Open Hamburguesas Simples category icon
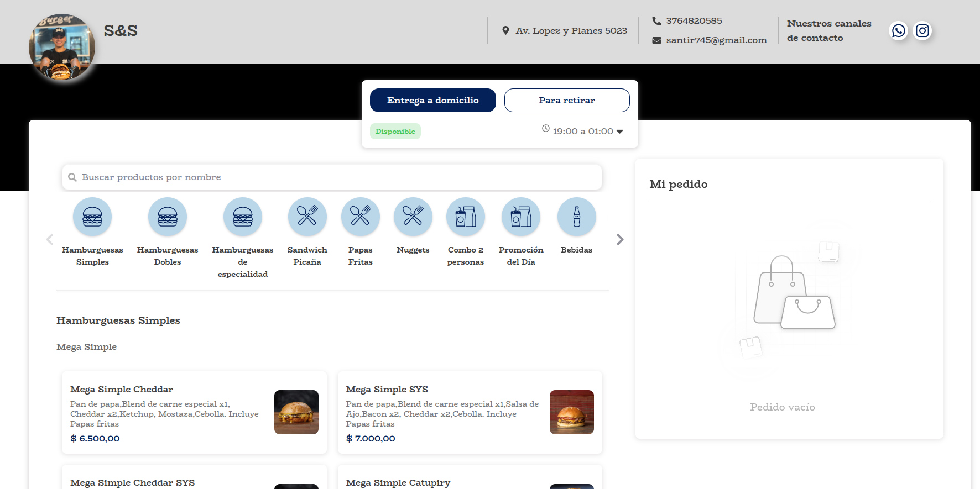This screenshot has height=489, width=980. 92,217
